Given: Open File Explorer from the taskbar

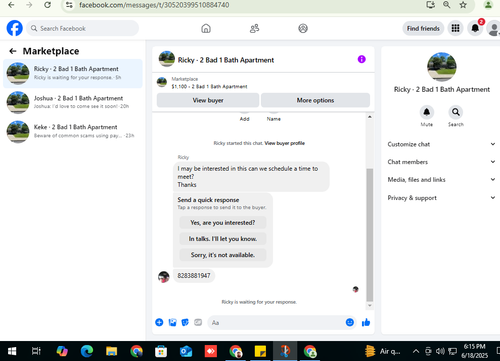Looking at the screenshot, I should coord(112,351).
